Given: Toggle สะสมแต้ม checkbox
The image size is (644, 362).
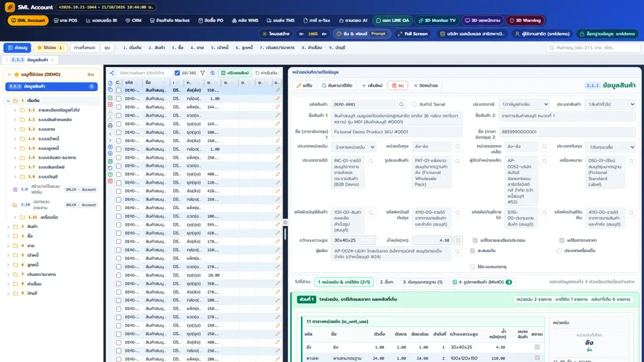Looking at the screenshot, I should (x=472, y=250).
